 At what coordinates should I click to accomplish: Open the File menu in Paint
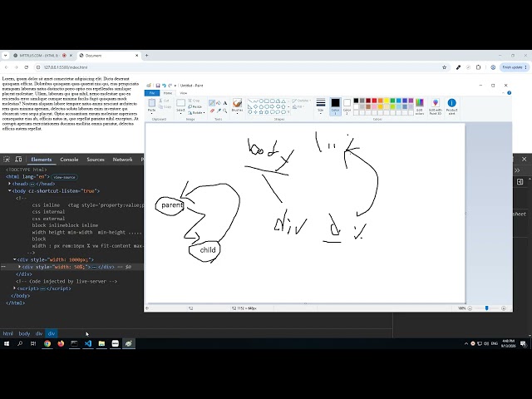click(152, 93)
